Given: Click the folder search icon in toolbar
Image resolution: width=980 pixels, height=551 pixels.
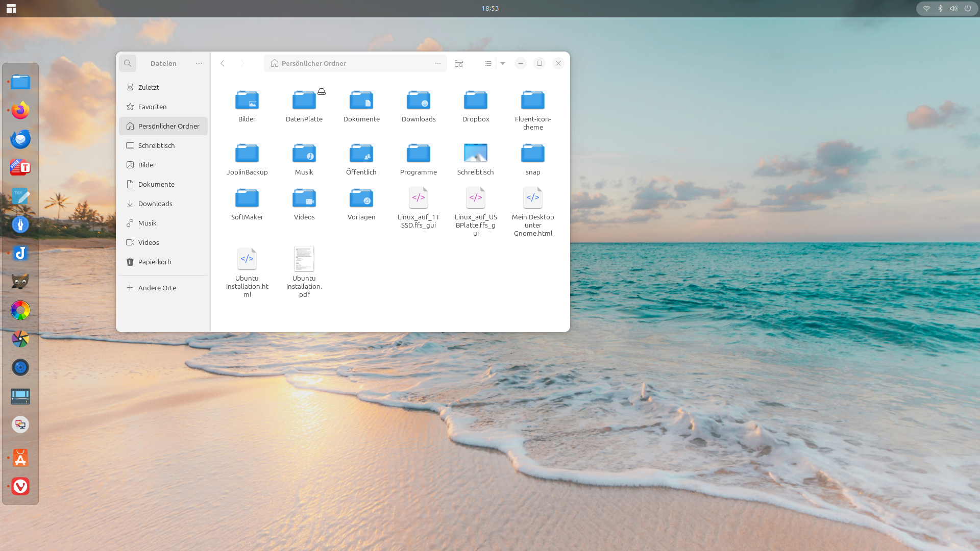Looking at the screenshot, I should (x=459, y=63).
